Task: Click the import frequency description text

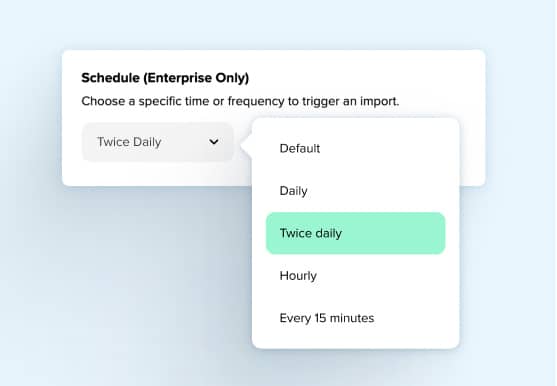Action: (240, 102)
